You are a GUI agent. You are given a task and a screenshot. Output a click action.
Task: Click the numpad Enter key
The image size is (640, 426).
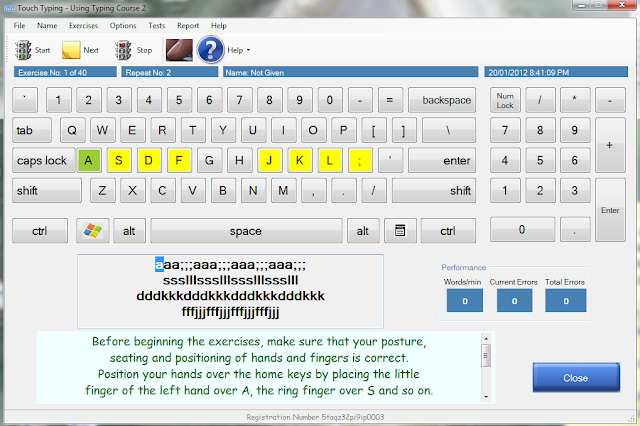[610, 210]
